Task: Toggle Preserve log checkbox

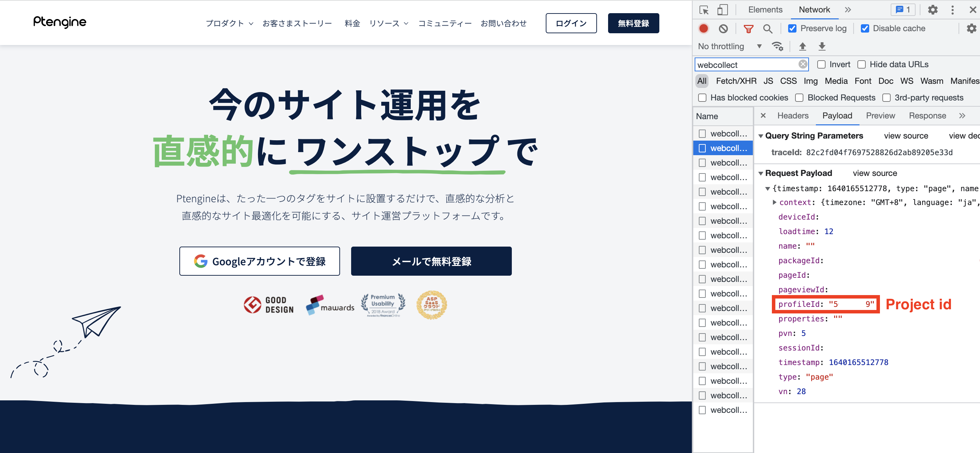Action: click(792, 28)
